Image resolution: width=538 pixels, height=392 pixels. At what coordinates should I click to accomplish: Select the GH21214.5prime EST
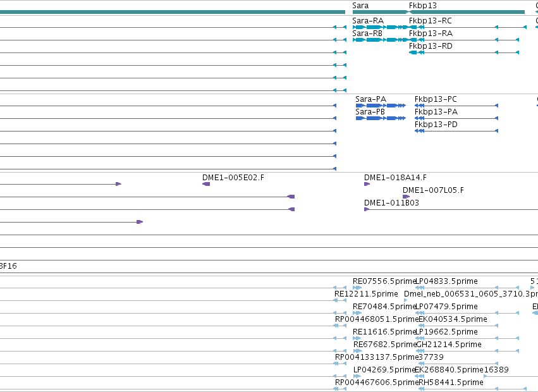[x=449, y=345]
